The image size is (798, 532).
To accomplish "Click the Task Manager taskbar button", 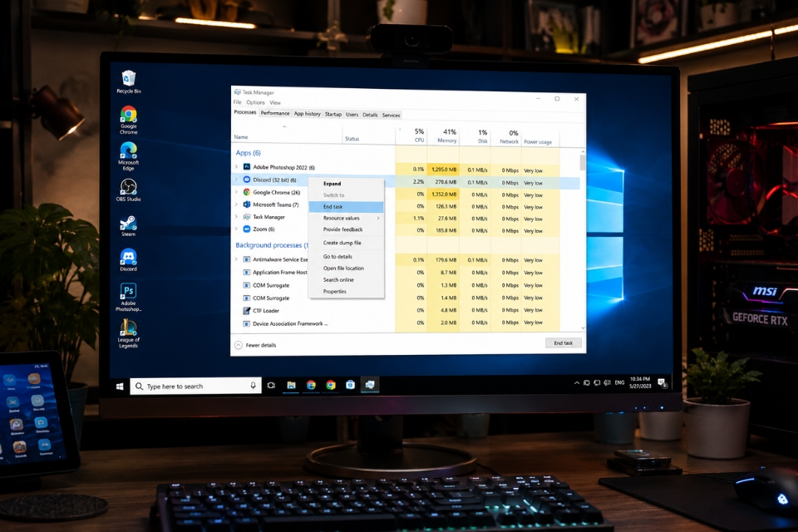I will click(x=370, y=385).
